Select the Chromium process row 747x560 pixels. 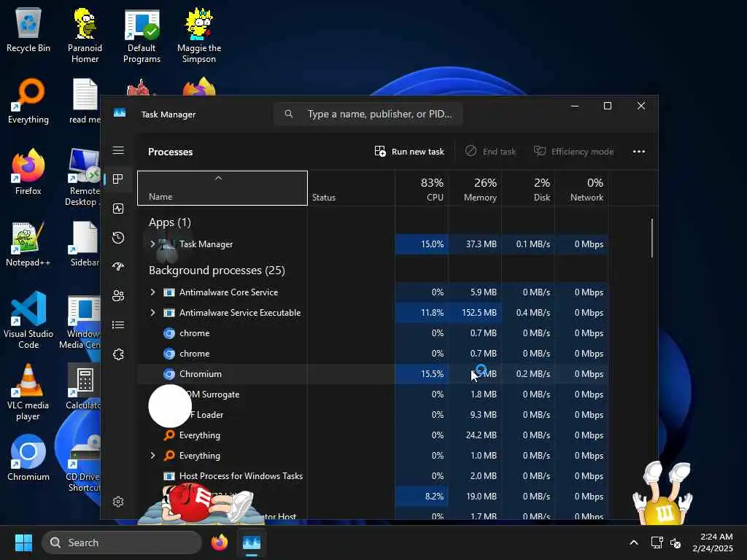pos(373,374)
